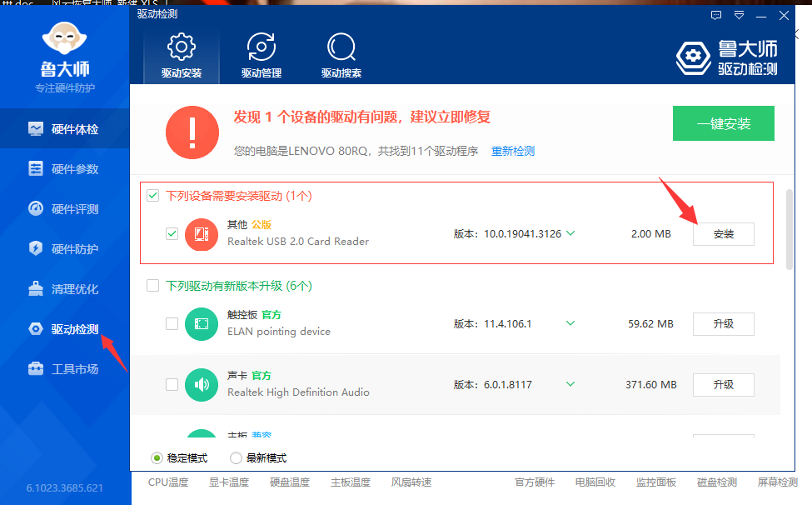The width and height of the screenshot is (812, 505).
Task: Click the driver list vertical scrollbar
Action: coord(789,229)
